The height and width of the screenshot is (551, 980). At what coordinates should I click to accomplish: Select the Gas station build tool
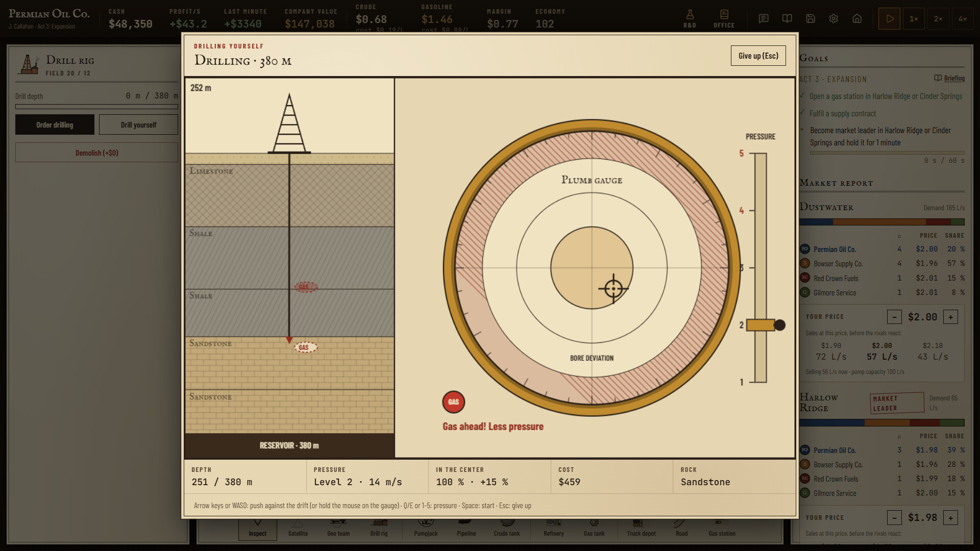(722, 528)
